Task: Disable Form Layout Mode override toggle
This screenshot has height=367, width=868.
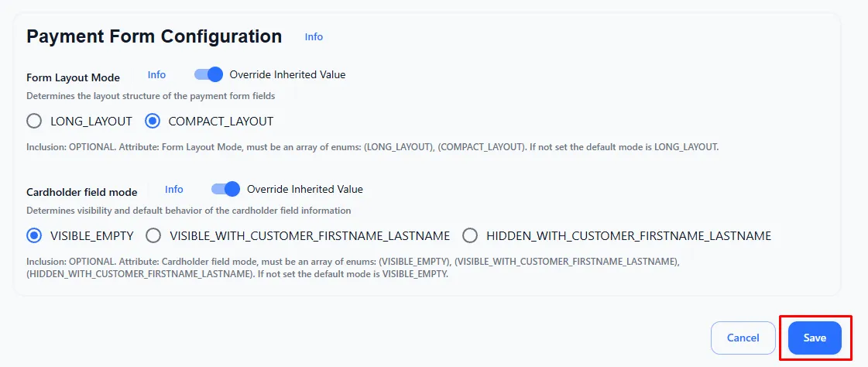Action: tap(208, 74)
